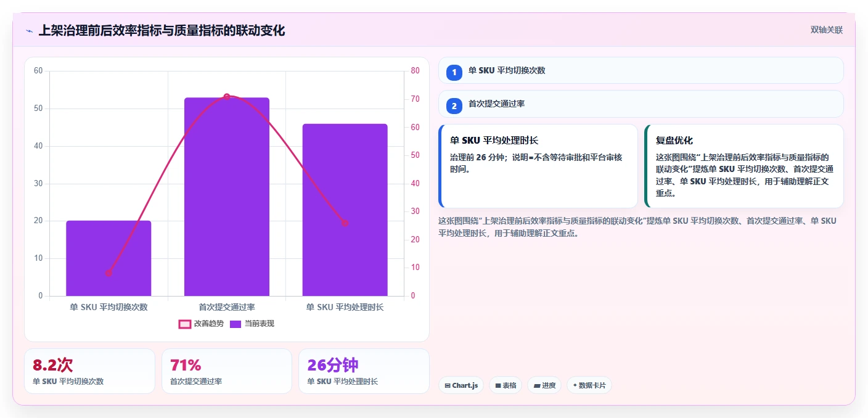This screenshot has width=868, height=418.
Task: Click the blue number 2 badge
Action: (x=454, y=107)
